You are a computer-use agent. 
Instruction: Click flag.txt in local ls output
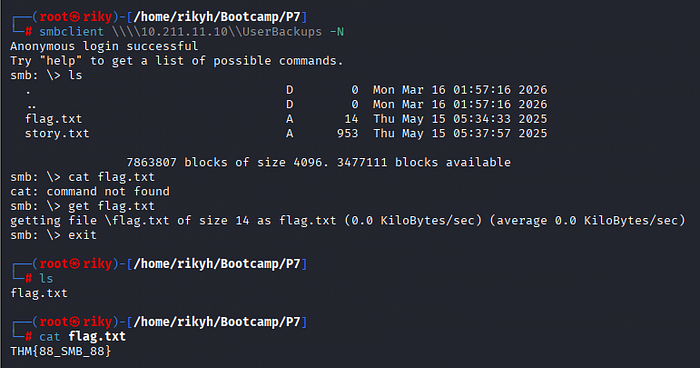(x=39, y=293)
